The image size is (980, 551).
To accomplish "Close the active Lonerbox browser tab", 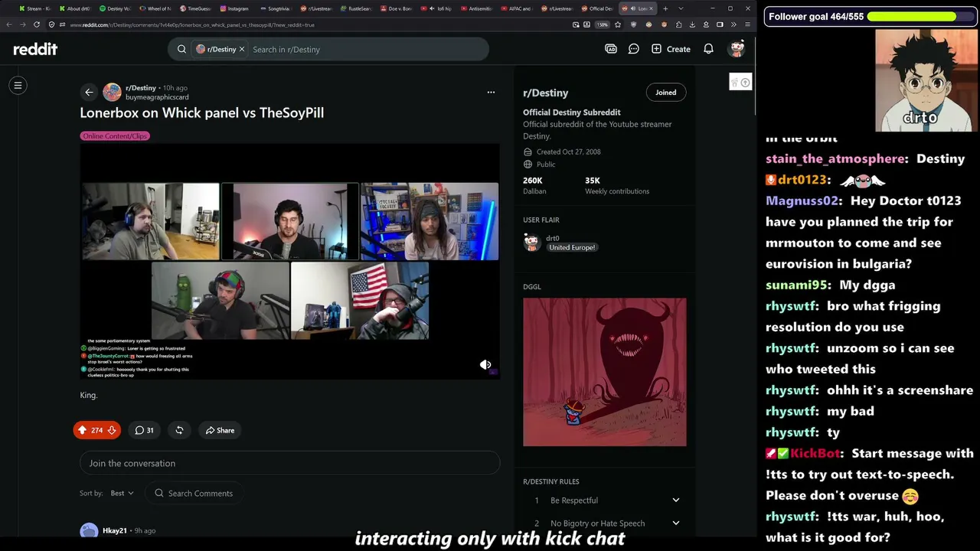I will point(652,8).
